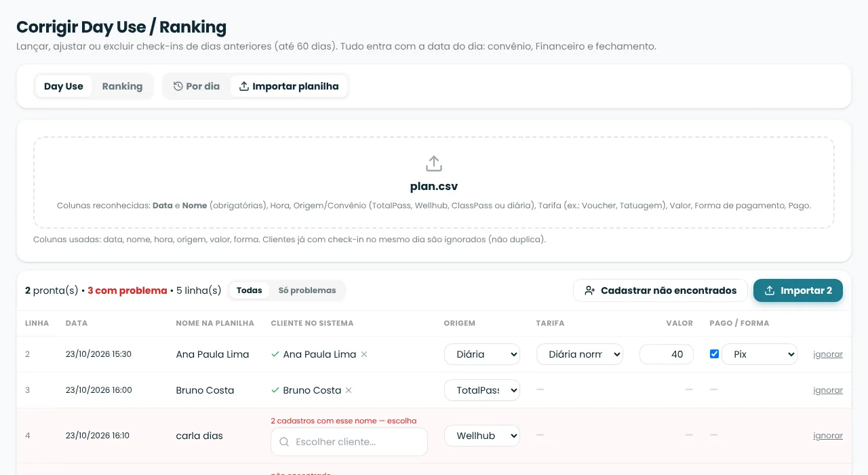
Task: Switch to the Day Use tab
Action: [x=64, y=86]
